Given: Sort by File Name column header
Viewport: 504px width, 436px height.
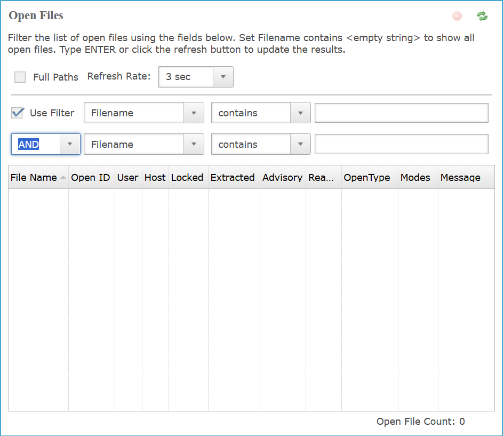Looking at the screenshot, I should coord(34,178).
